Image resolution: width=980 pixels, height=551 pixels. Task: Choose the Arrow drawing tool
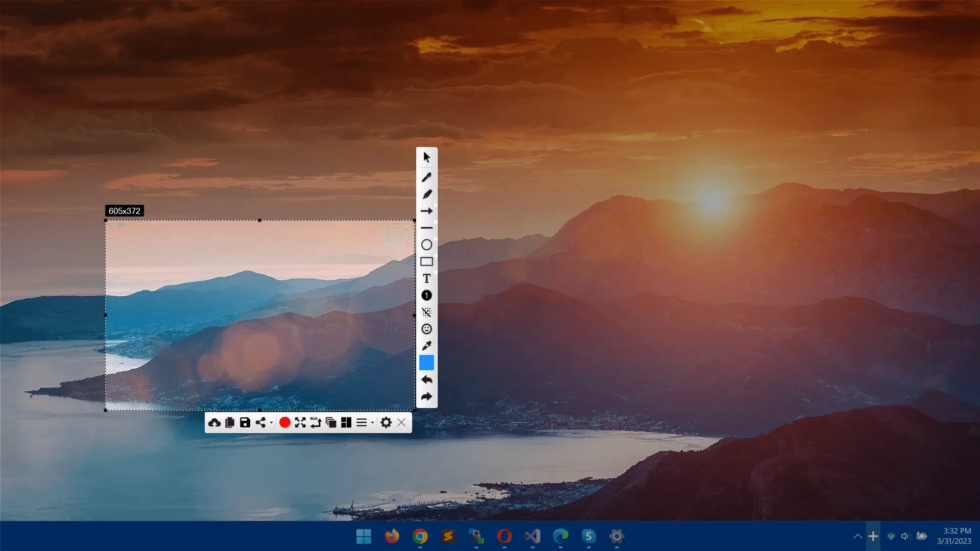[427, 210]
